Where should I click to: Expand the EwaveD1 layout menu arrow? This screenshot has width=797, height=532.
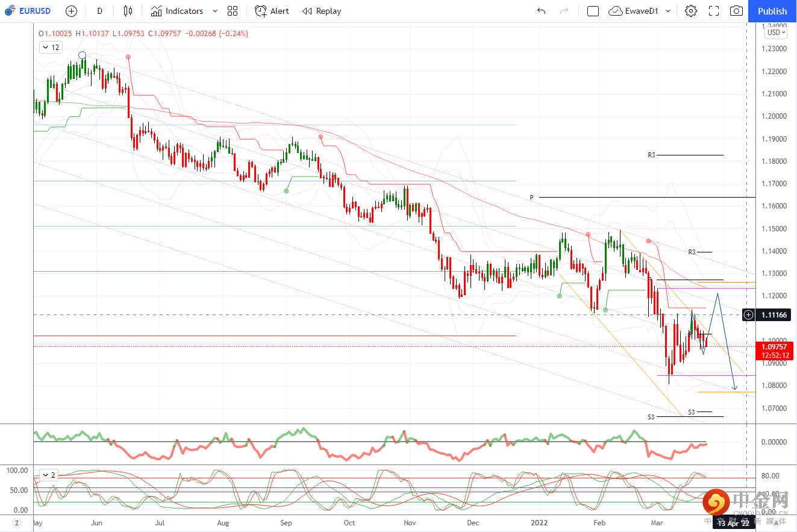[668, 11]
